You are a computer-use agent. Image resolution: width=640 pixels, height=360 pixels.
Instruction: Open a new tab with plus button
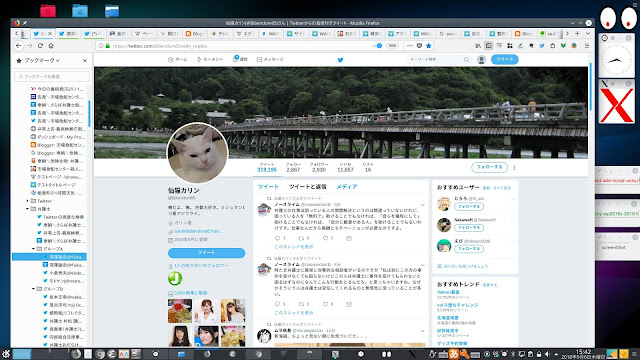tap(577, 33)
